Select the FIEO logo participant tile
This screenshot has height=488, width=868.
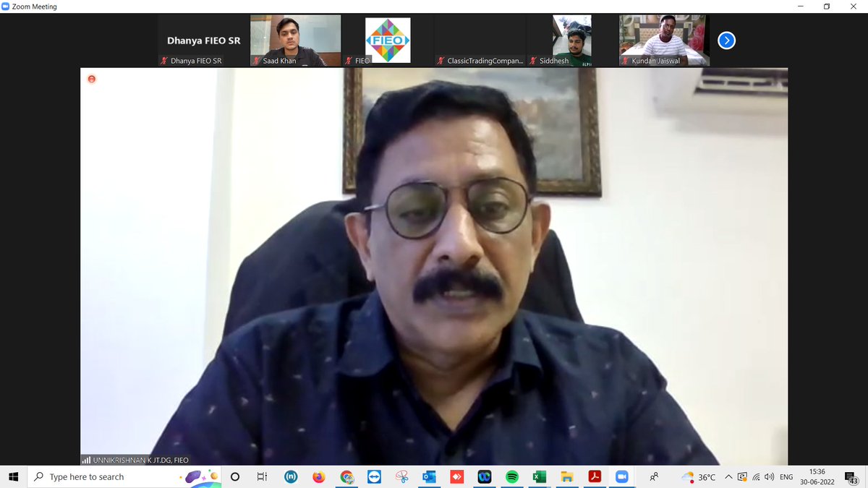pos(388,40)
